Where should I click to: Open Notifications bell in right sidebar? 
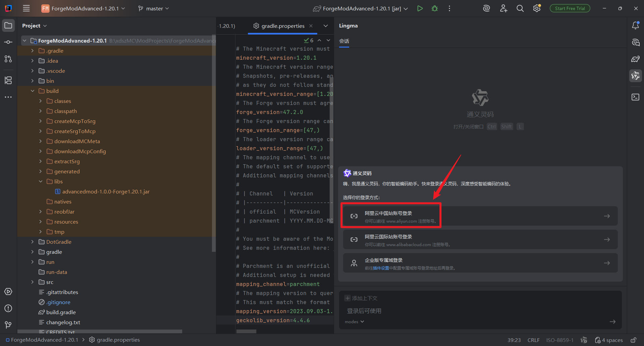[x=635, y=25]
